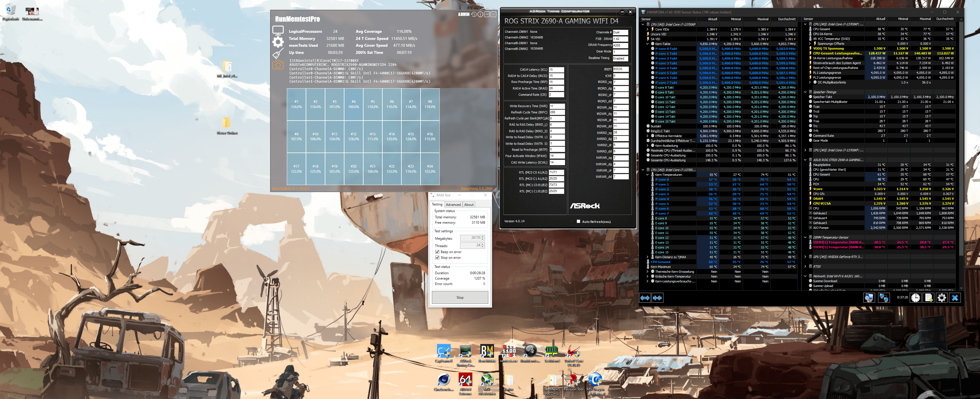Open AIDA64 Extreme desktop shortcut
Image resolution: width=980 pixels, height=399 pixels.
(466, 384)
